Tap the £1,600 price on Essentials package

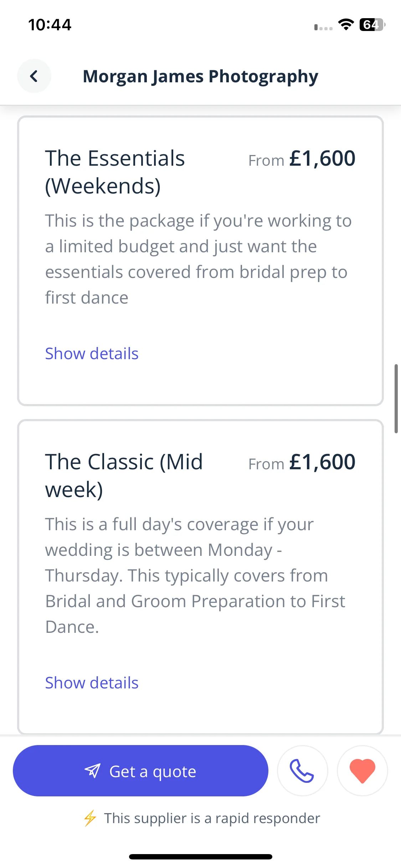point(322,159)
